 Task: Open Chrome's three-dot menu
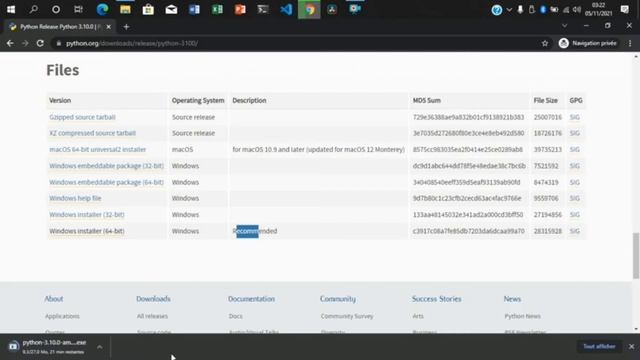(630, 43)
